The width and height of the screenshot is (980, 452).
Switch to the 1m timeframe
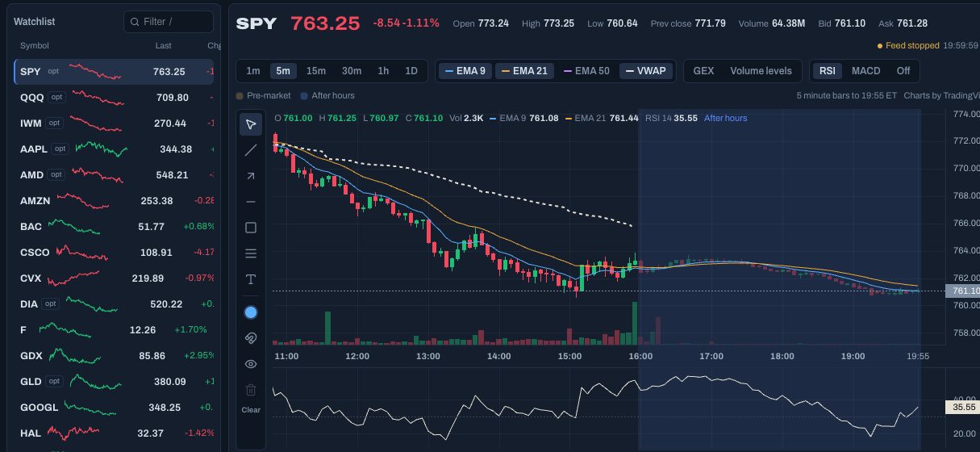(253, 71)
